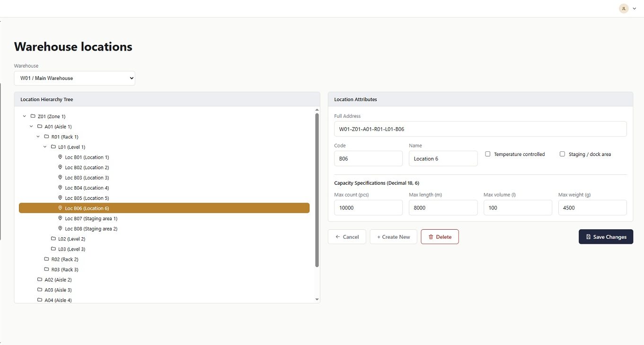This screenshot has height=345, width=644.
Task: Click the R01 (Rack 1) folder icon
Action: [x=46, y=137]
